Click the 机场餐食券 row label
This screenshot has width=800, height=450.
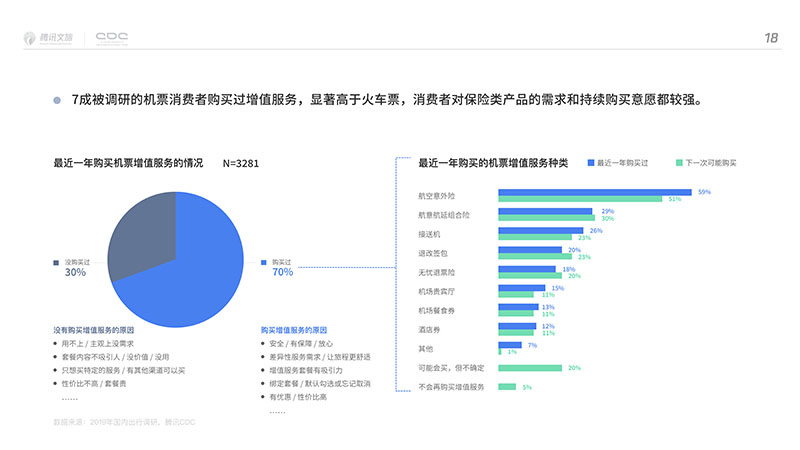(x=436, y=311)
